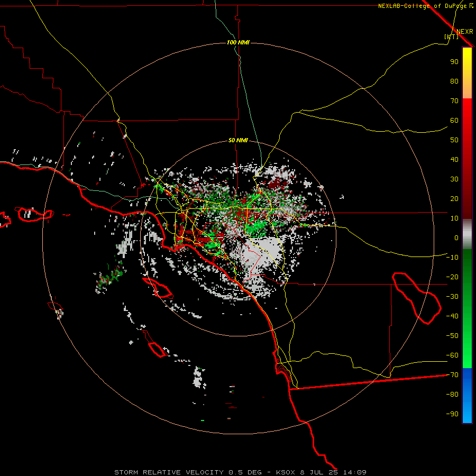The image size is (476, 476).
Task: Click the -20 value on velocity scale
Action: coord(452,277)
